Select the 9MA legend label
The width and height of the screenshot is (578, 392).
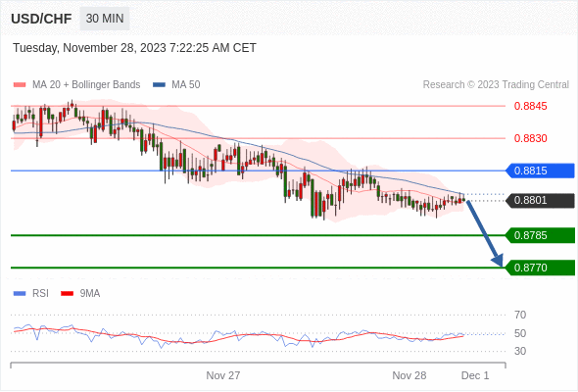(90, 294)
